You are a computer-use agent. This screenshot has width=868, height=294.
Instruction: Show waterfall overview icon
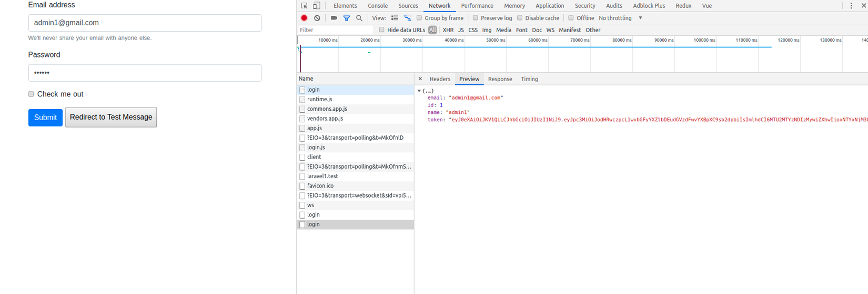coord(407,18)
